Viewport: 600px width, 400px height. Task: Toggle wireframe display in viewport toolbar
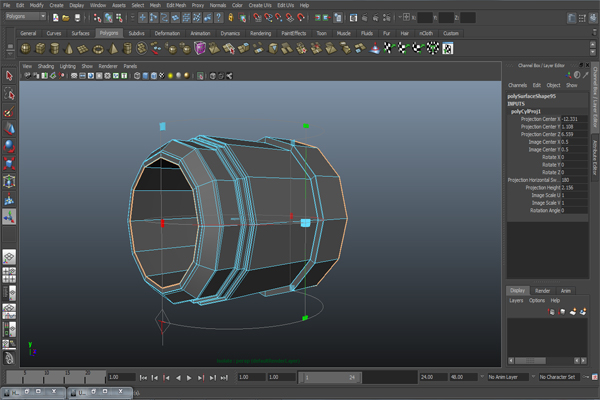[137, 76]
